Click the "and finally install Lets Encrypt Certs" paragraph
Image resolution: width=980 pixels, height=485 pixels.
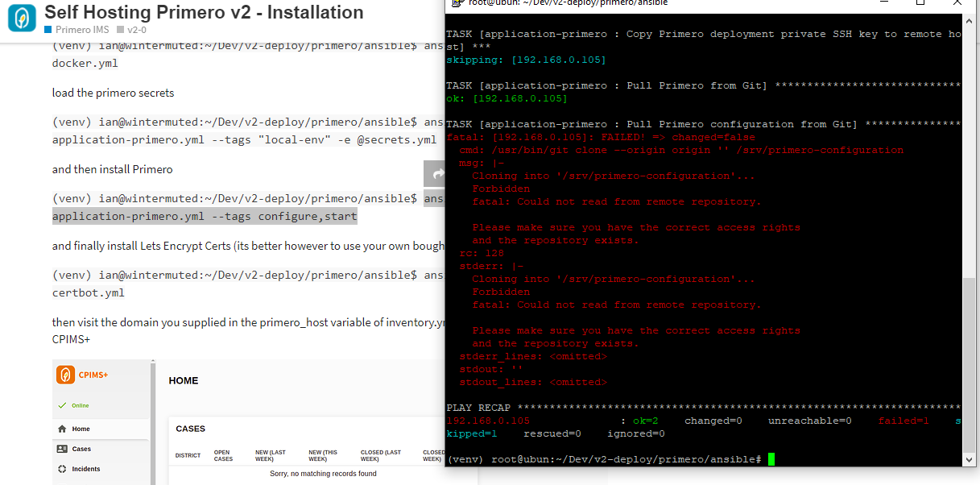pos(248,246)
